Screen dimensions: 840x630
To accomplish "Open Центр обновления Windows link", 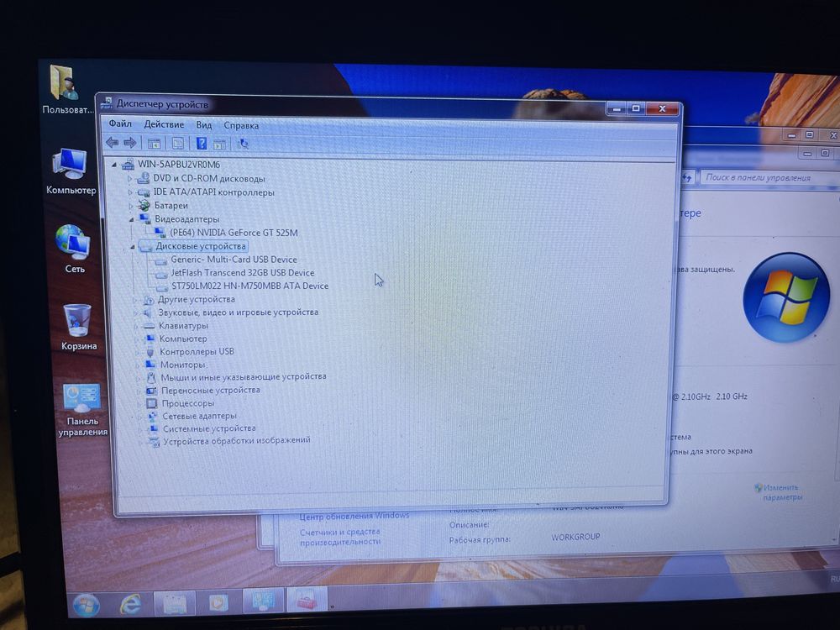I will pyautogui.click(x=354, y=516).
